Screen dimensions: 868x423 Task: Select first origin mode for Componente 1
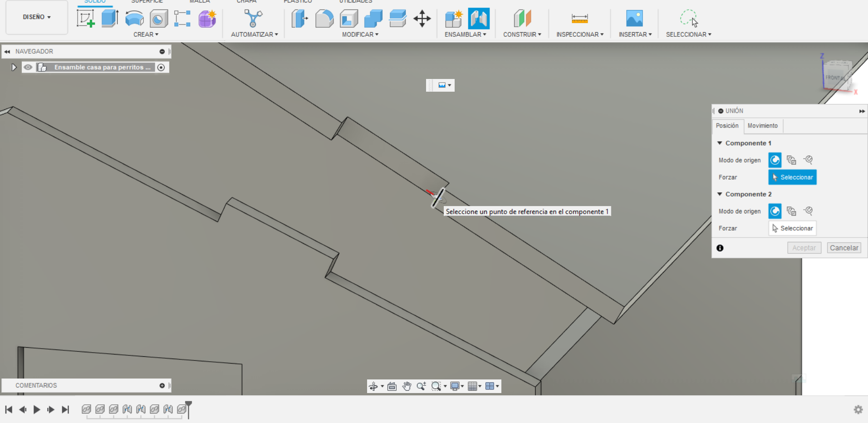pos(775,160)
